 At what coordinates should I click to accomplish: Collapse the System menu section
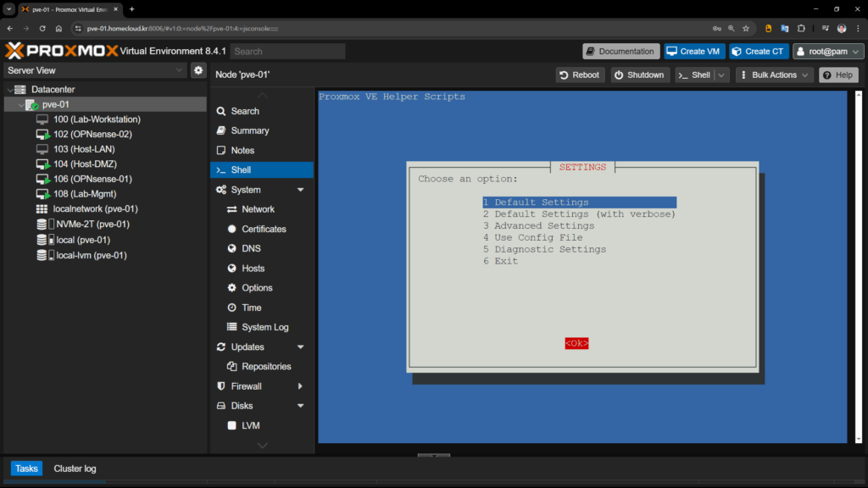click(x=300, y=190)
